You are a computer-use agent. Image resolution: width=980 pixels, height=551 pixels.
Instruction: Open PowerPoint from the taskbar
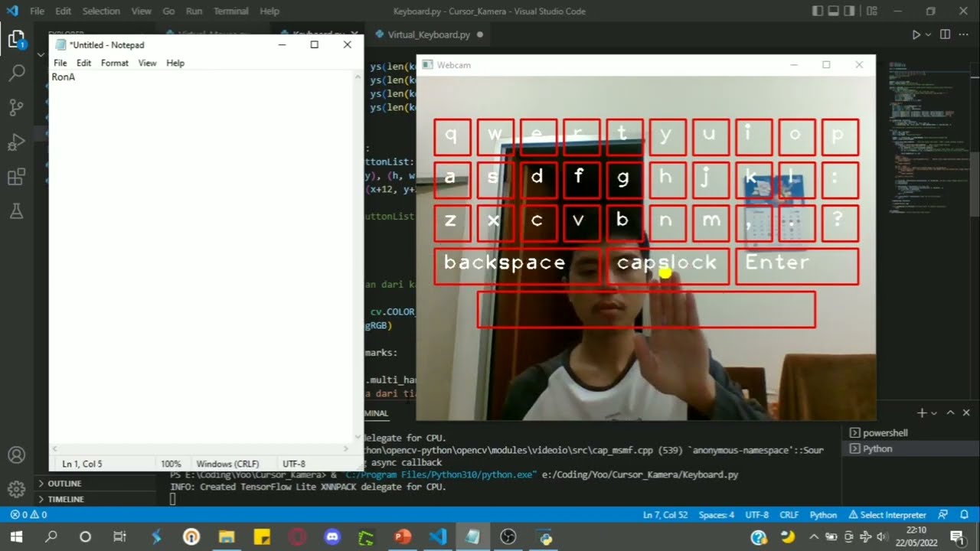point(403,537)
